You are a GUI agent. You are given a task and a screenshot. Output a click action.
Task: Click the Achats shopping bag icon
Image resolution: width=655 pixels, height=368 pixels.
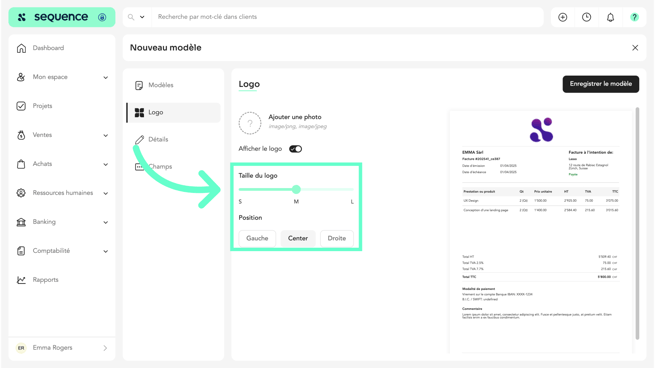click(21, 164)
